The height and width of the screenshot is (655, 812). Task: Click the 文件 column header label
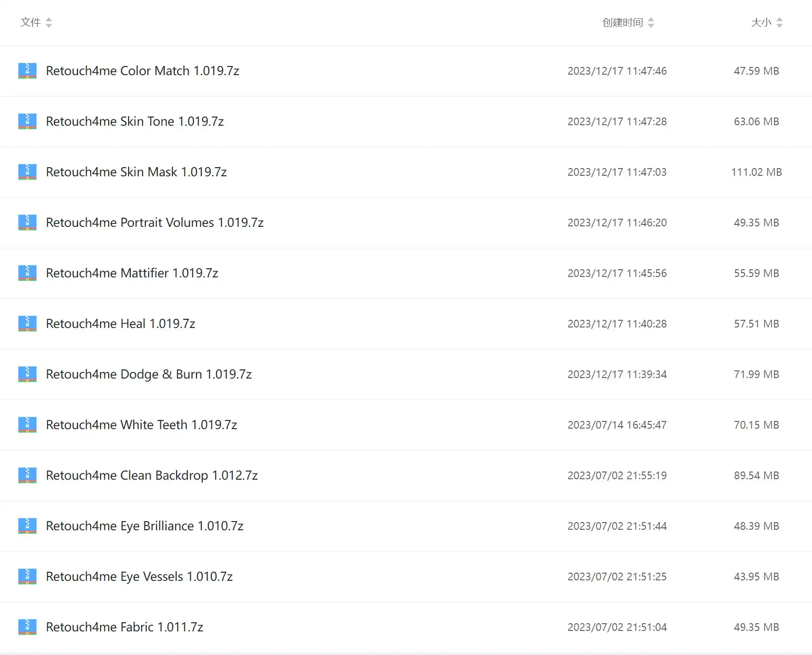coord(30,23)
